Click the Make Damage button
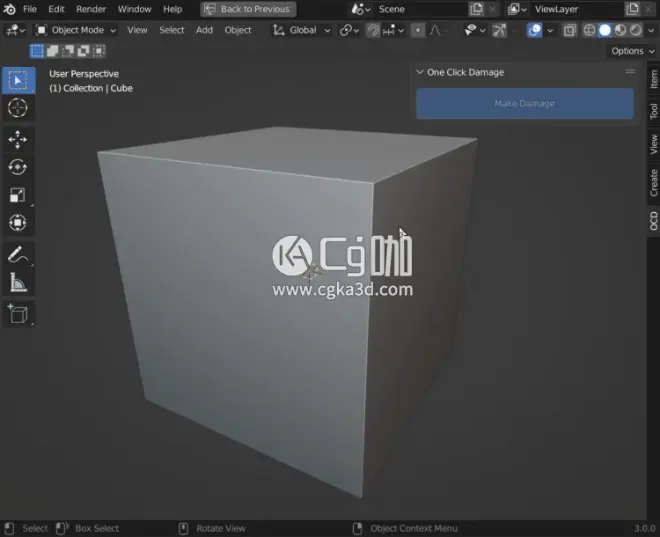Image resolution: width=660 pixels, height=537 pixels. 524,104
